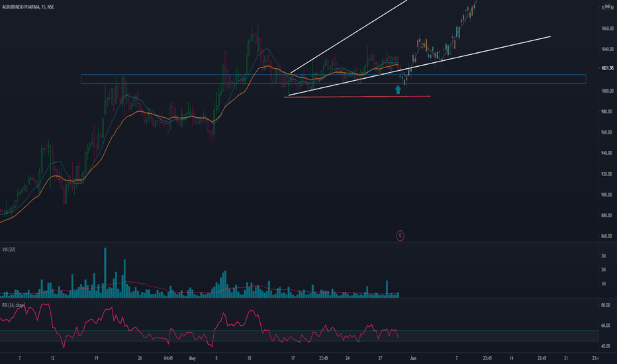Click the 24 date label on time axis
617x364 pixels.
click(x=348, y=359)
